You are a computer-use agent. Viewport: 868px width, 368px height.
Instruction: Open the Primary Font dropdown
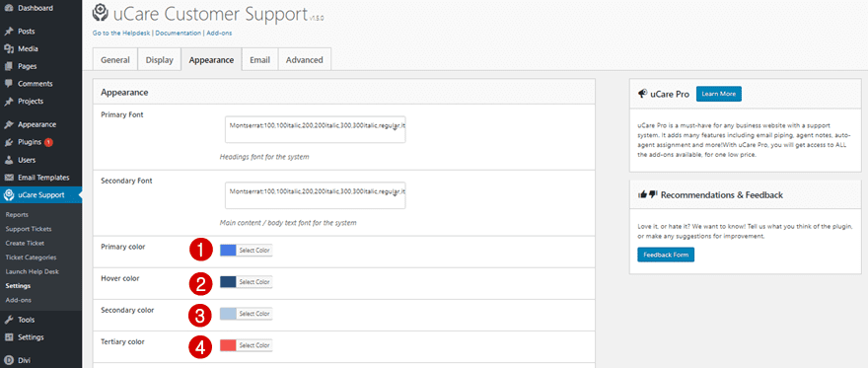point(315,129)
